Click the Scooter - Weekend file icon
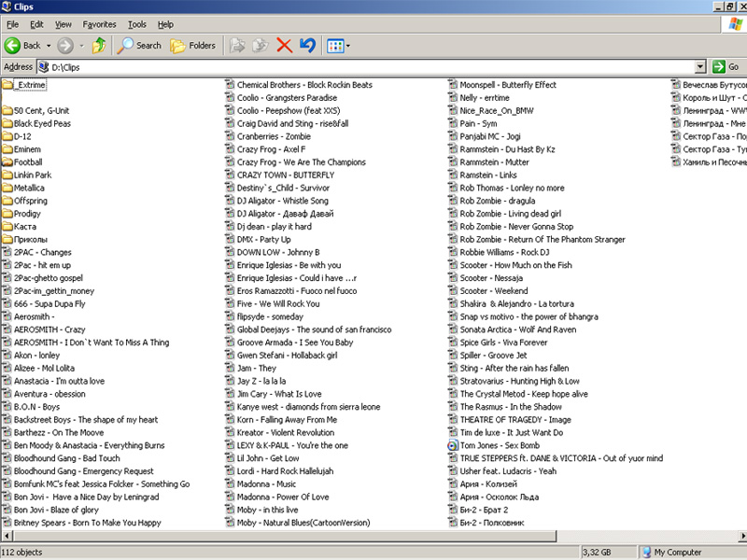The image size is (747, 560). coord(453,291)
